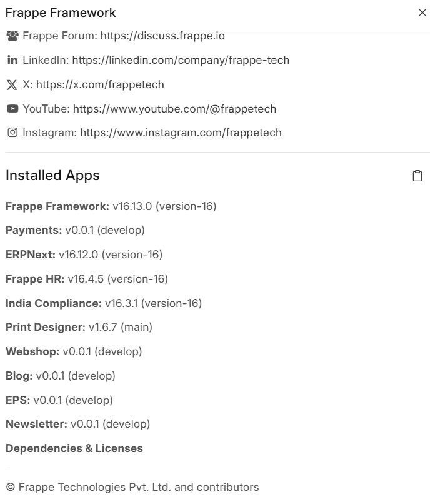Click the India Compliance version entry

(103, 303)
